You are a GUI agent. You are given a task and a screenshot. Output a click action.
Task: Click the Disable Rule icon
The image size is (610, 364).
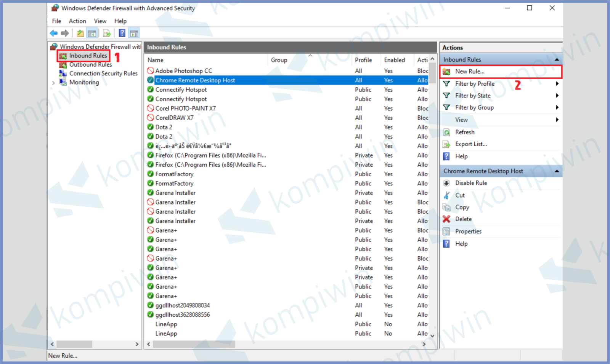coord(446,183)
